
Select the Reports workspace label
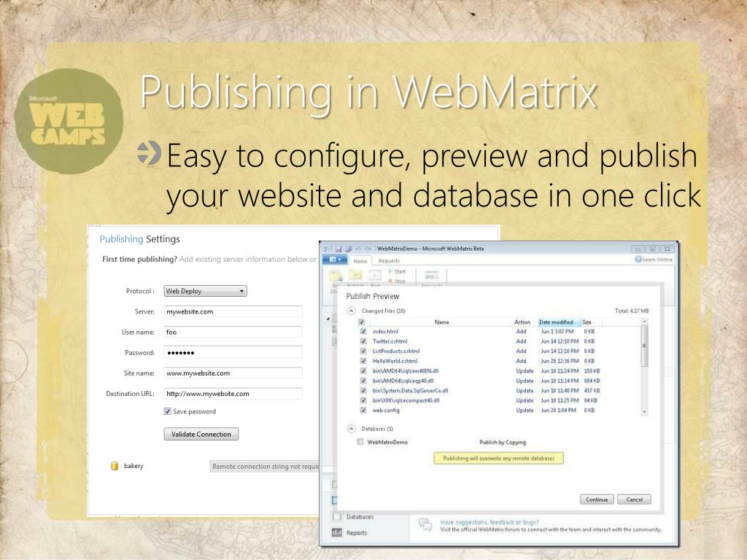point(356,533)
